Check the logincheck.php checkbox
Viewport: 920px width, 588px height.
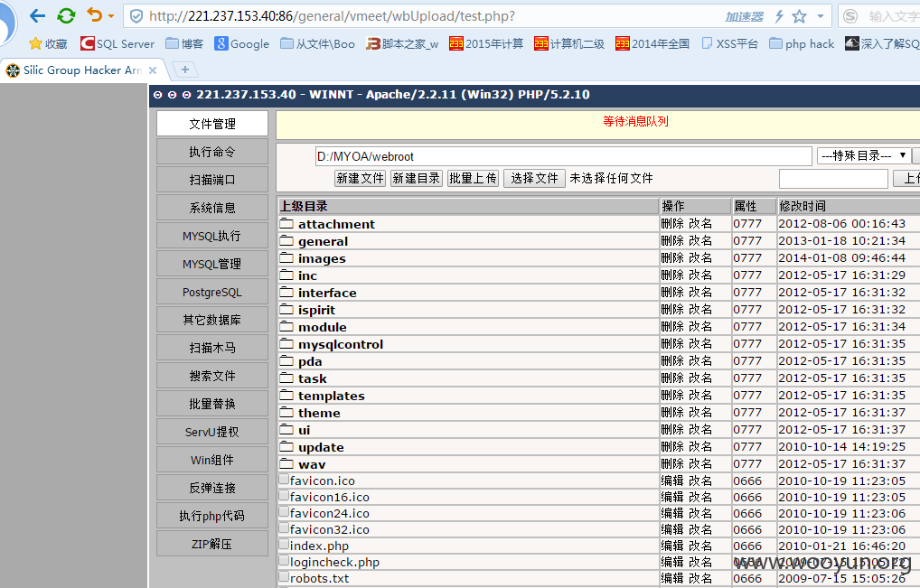pyautogui.click(x=284, y=560)
